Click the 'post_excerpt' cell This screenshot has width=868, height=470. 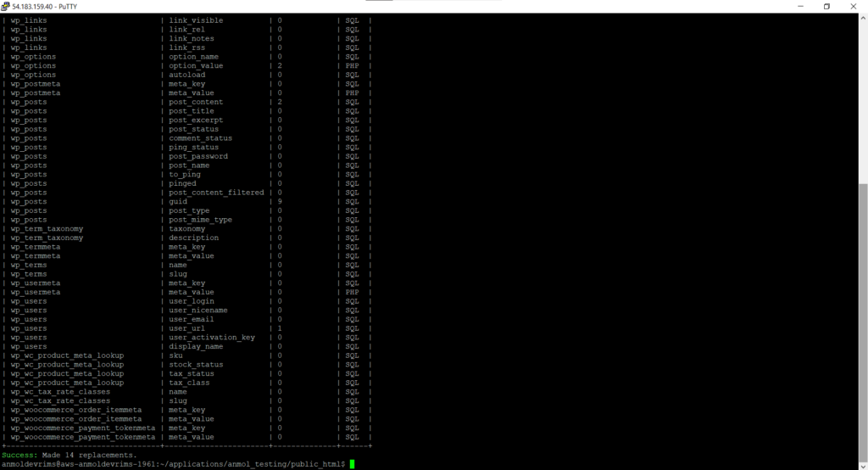click(196, 120)
